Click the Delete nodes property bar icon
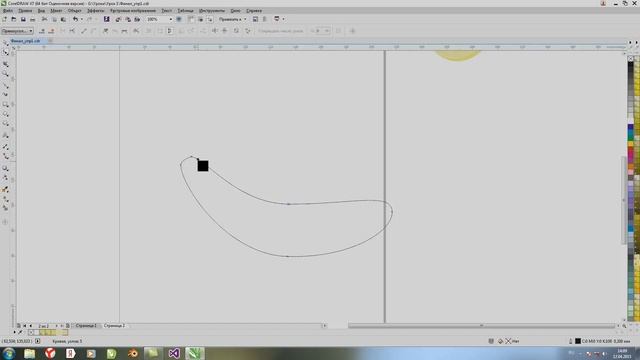This screenshot has width=640, height=360. click(51, 31)
